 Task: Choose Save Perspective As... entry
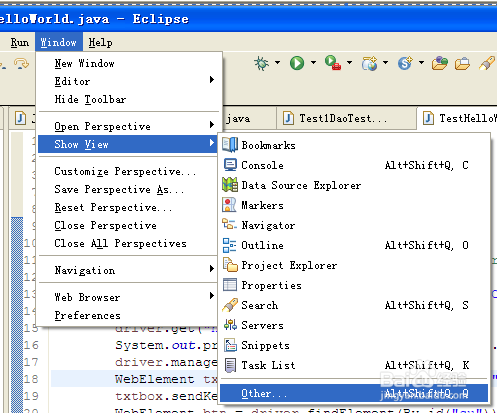tap(119, 189)
